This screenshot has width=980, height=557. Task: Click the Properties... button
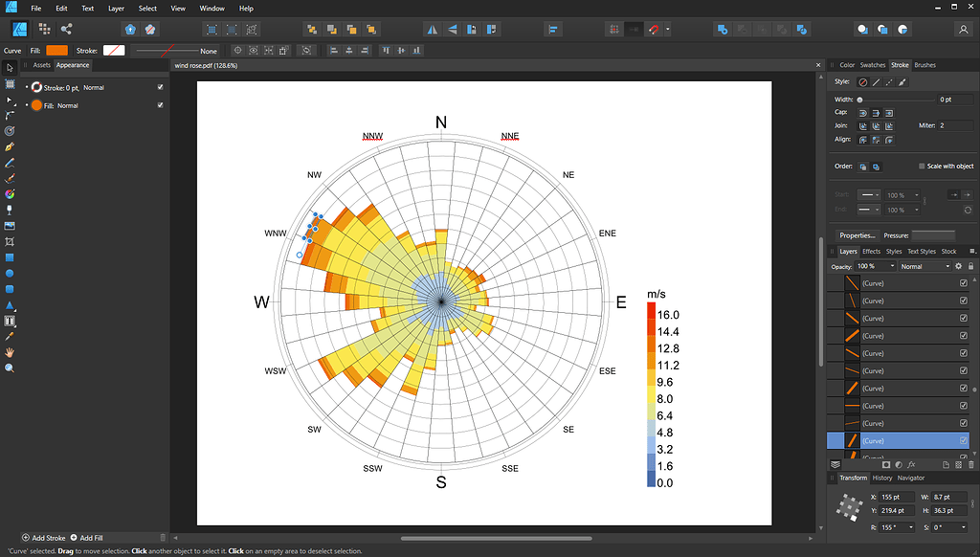[857, 235]
